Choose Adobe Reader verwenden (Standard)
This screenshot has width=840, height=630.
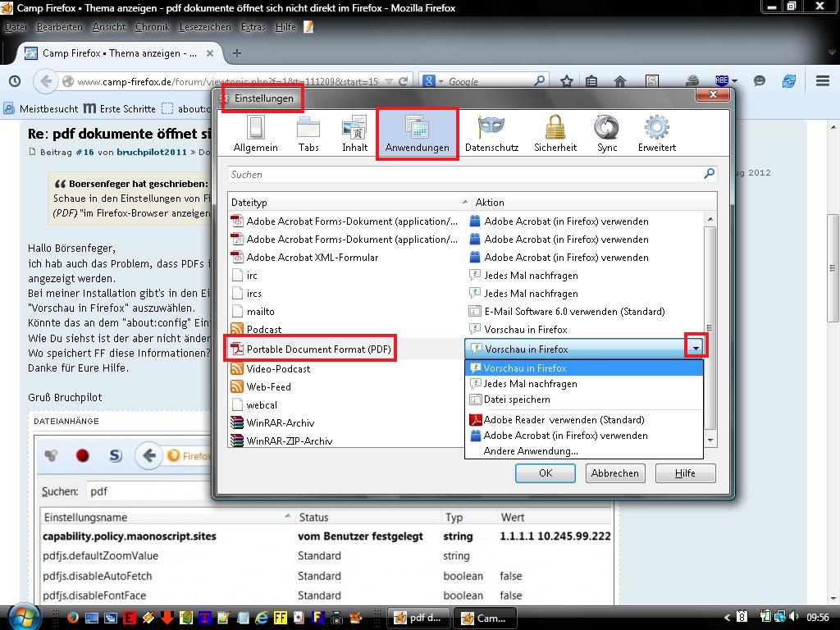click(x=584, y=419)
